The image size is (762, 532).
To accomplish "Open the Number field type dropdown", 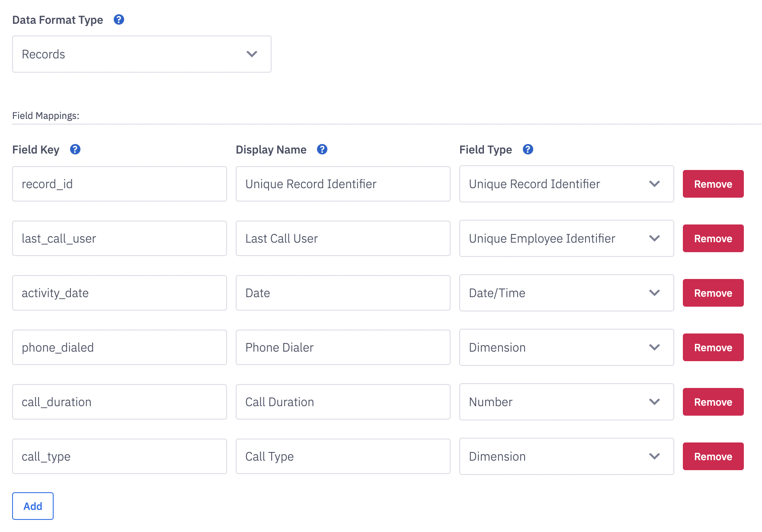I will [x=566, y=402].
